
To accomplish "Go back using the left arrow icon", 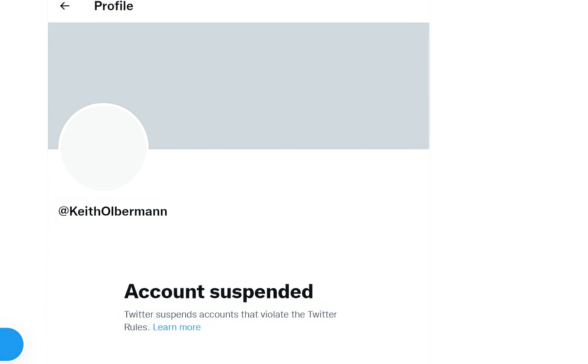I will click(65, 6).
